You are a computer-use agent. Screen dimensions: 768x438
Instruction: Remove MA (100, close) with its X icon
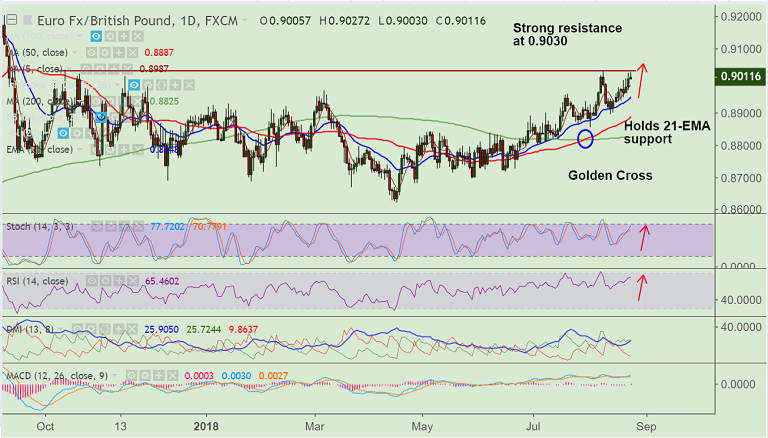[138, 36]
